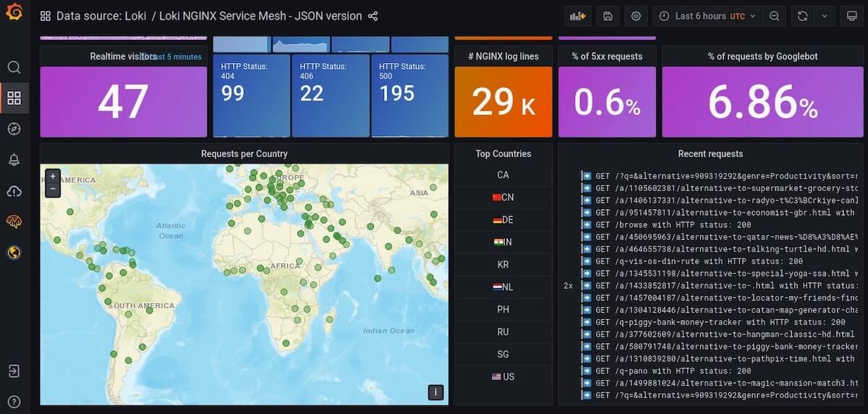Add a new panel with chart-plus icon

pos(577,16)
